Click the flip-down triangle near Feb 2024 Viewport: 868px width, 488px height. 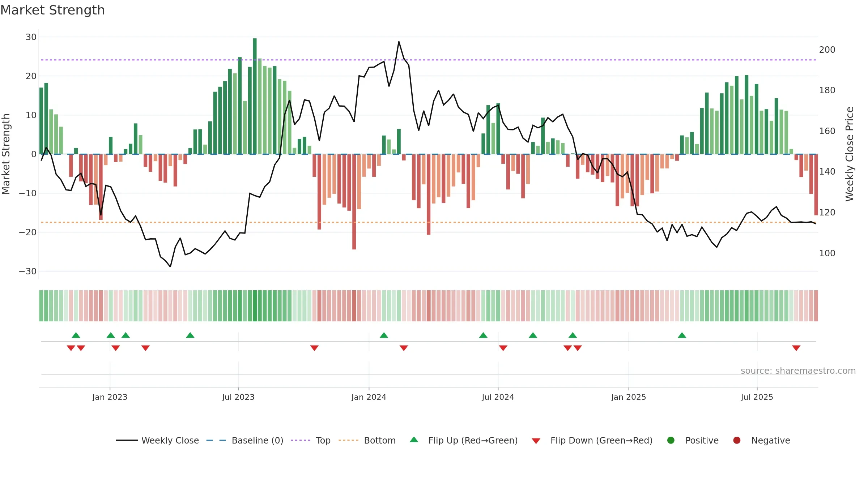[404, 348]
